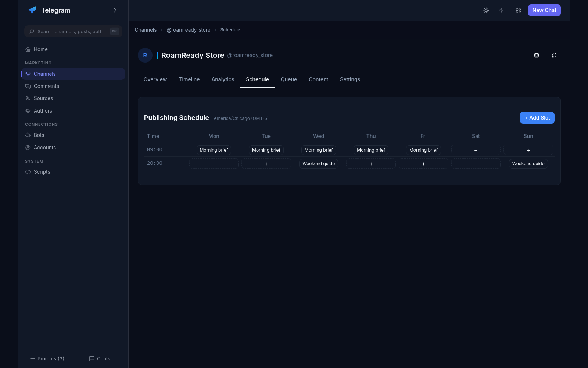Viewport: 588px width, 368px height.
Task: Add a slot on Tuesday 20:00
Action: 266,164
